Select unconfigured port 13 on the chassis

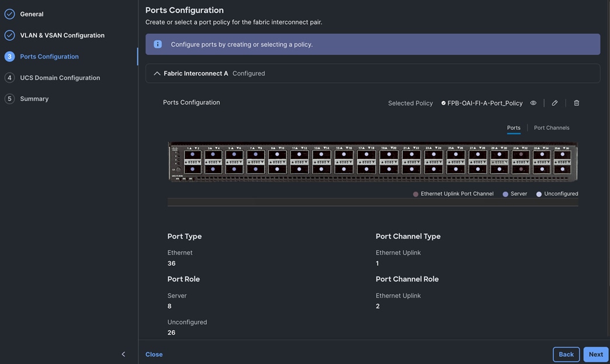[321, 154]
